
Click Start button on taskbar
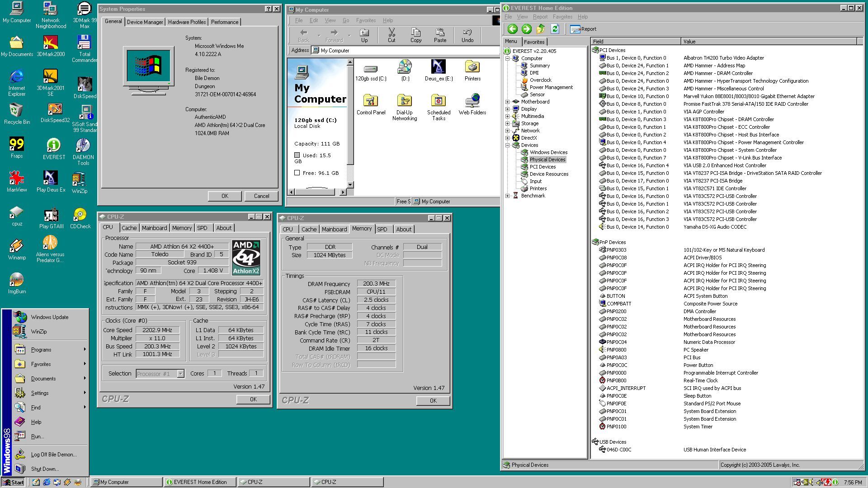coord(13,482)
